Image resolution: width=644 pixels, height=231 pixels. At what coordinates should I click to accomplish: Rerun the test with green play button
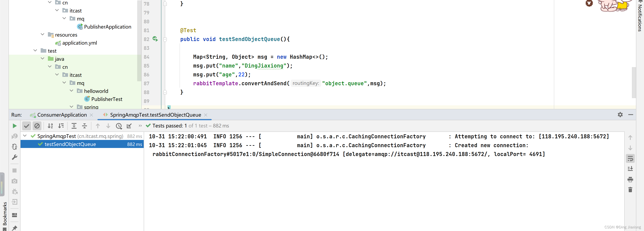pyautogui.click(x=14, y=126)
